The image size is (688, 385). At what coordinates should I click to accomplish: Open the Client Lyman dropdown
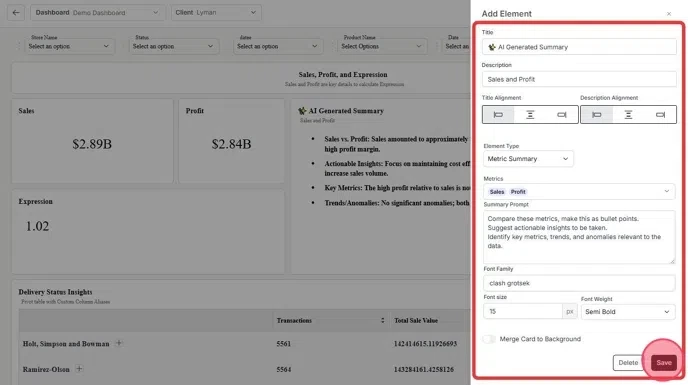click(216, 13)
